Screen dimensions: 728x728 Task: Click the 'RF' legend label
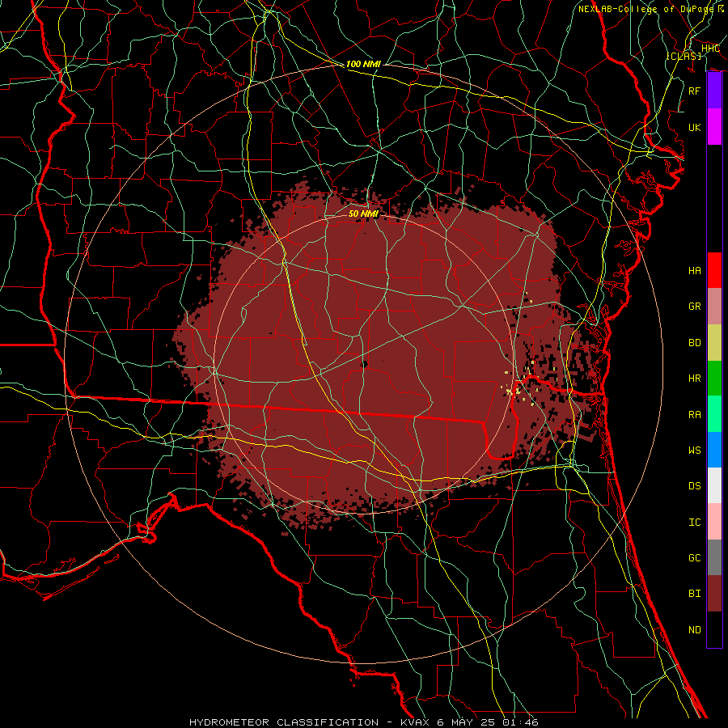tap(695, 91)
